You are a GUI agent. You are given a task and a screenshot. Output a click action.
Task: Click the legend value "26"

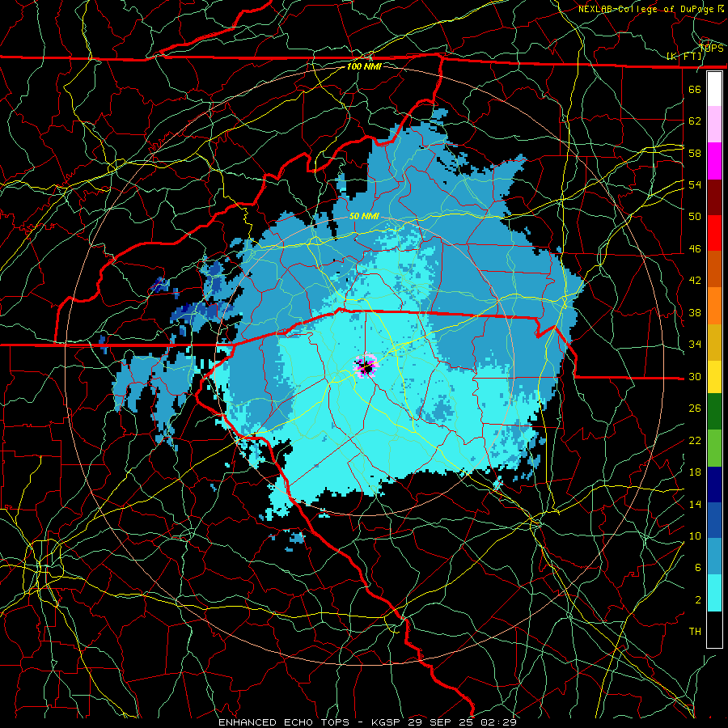[695, 408]
